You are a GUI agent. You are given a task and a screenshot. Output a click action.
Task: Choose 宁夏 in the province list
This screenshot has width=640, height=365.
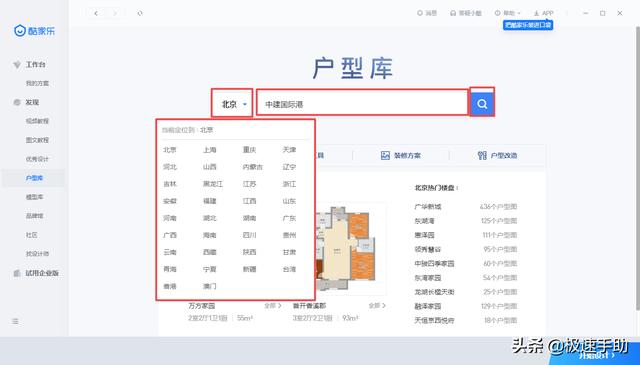[x=210, y=269]
